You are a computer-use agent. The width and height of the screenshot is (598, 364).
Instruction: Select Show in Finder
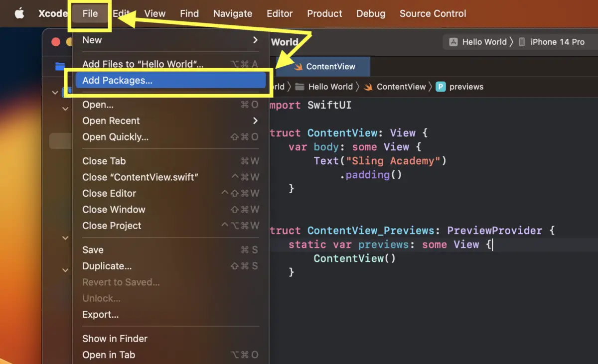point(170,339)
